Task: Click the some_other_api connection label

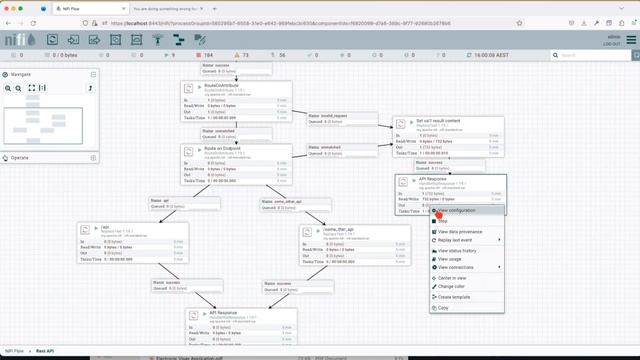Action: [x=296, y=204]
